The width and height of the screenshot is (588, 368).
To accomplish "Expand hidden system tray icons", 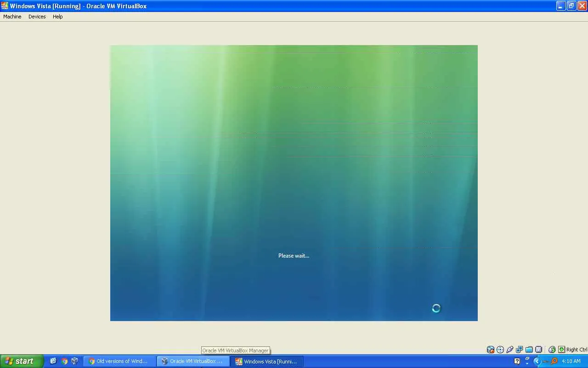I will [x=537, y=361].
